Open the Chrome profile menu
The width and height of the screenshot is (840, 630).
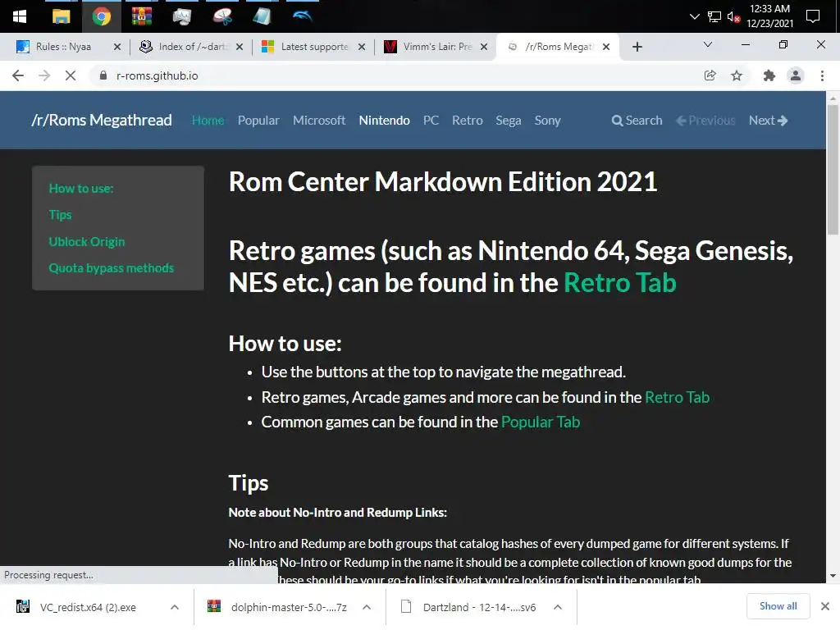pyautogui.click(x=796, y=75)
